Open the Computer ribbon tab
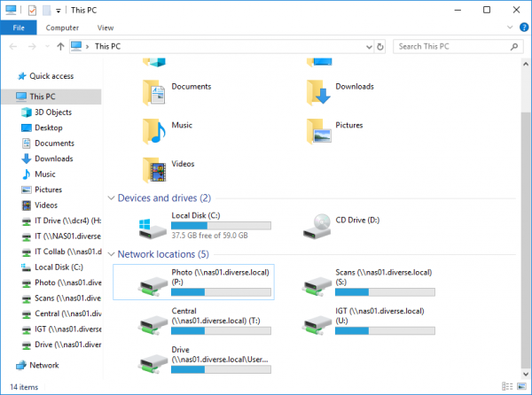Viewport: 532px width, 395px height. click(x=62, y=27)
